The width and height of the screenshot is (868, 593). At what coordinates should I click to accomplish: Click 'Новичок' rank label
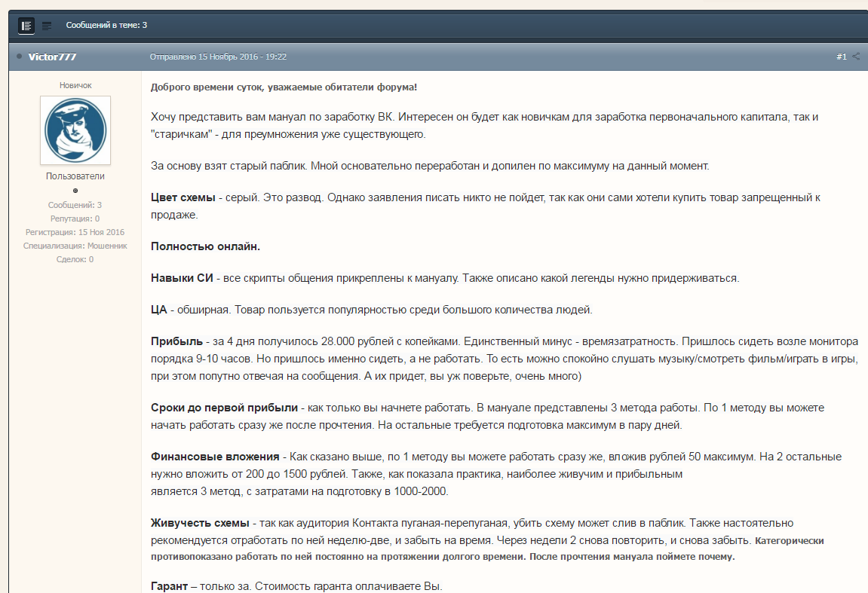(75, 85)
